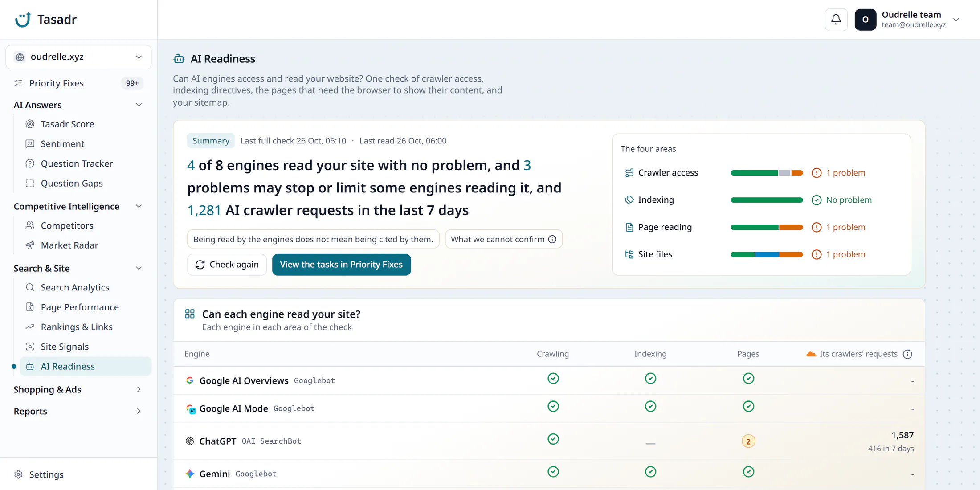Image resolution: width=980 pixels, height=490 pixels.
Task: Click the info icon next to Its crawlers' requests
Action: pos(907,354)
